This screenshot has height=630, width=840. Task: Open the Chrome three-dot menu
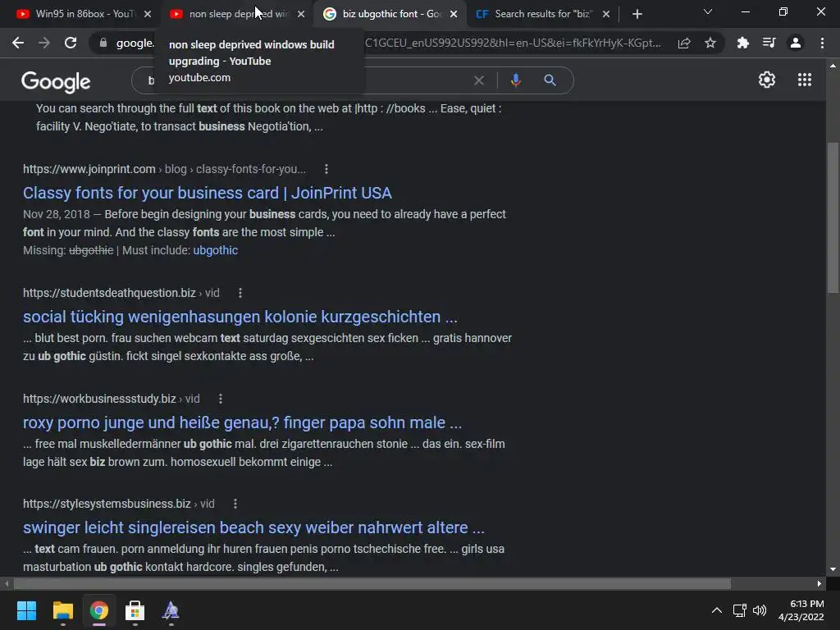(x=822, y=43)
